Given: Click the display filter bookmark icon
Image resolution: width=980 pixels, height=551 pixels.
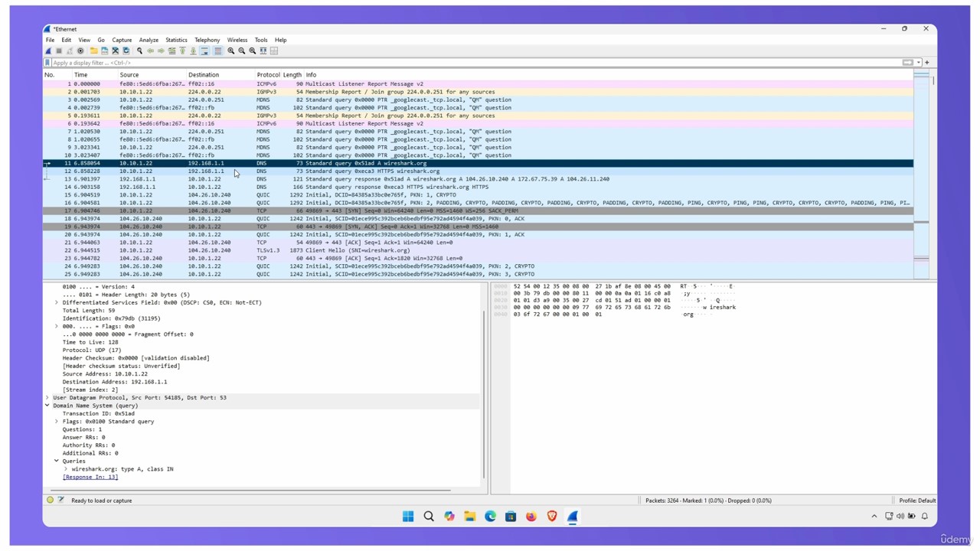Looking at the screenshot, I should click(x=47, y=63).
